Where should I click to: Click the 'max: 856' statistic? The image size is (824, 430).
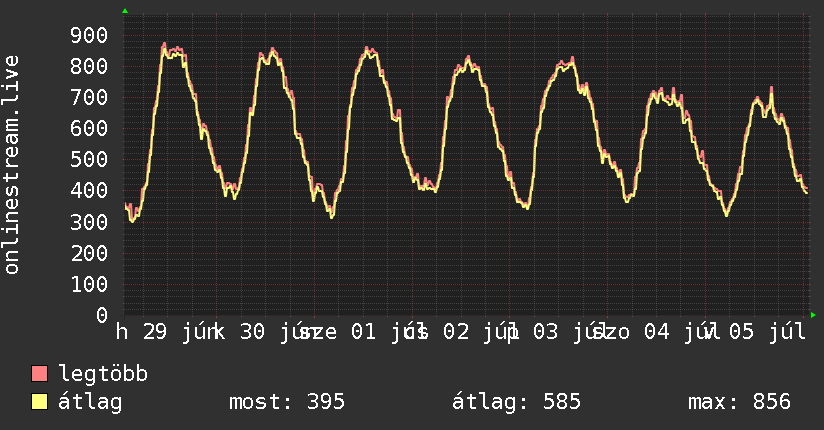pos(739,402)
